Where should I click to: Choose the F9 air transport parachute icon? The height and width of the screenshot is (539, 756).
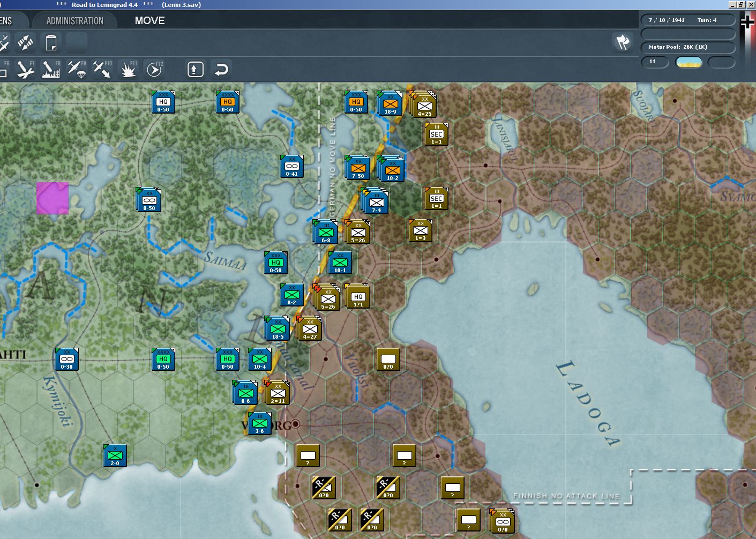77,69
